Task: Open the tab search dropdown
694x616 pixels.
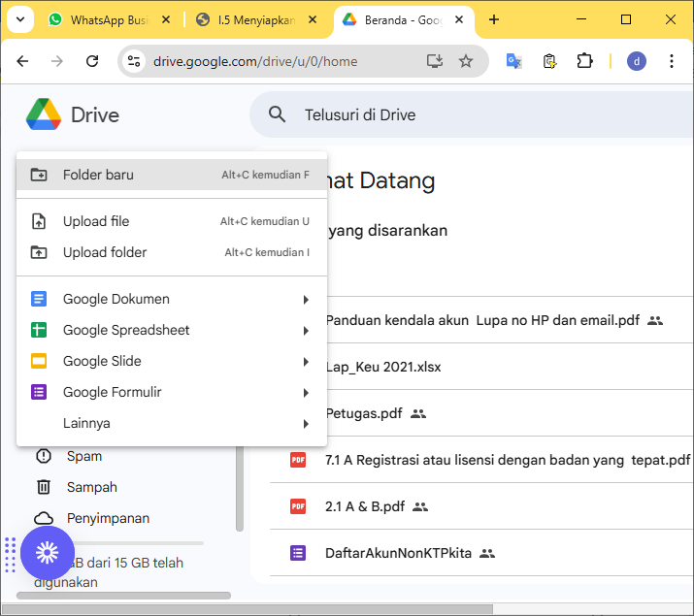Action: (19, 19)
